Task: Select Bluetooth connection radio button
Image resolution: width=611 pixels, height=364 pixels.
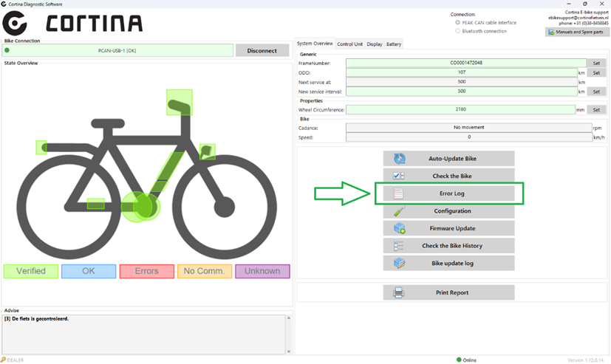Action: (458, 31)
